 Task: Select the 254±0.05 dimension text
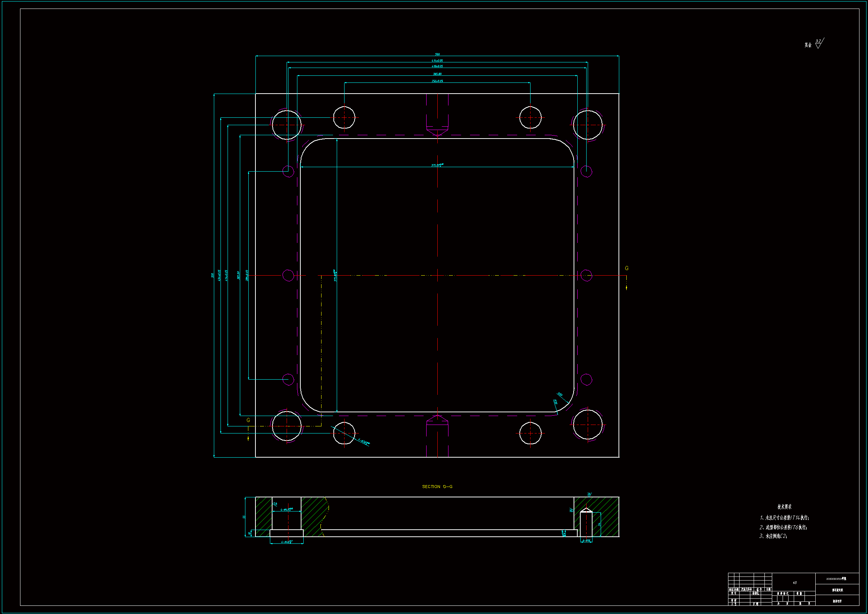tap(437, 81)
